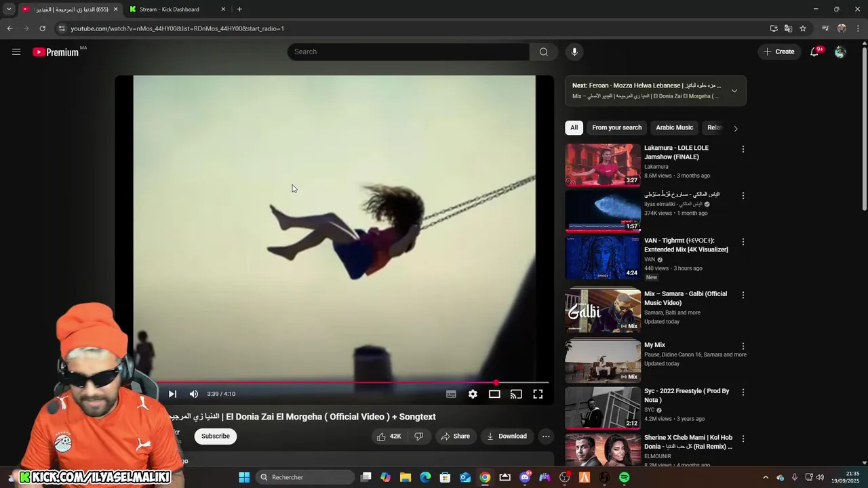
Task: Subscribe to the channel
Action: tap(216, 436)
